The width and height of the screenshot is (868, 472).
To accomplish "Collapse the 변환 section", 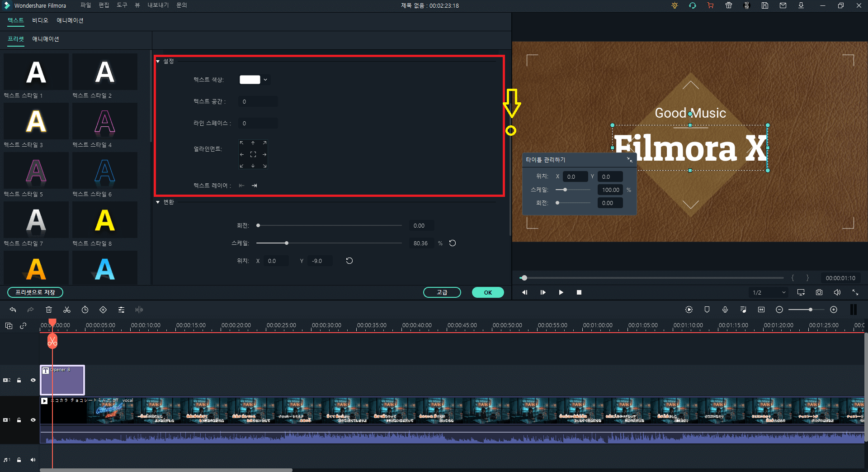I will [158, 202].
